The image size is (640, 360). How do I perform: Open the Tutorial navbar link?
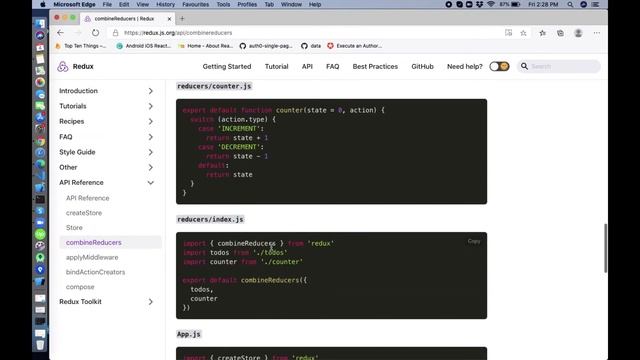click(x=276, y=67)
